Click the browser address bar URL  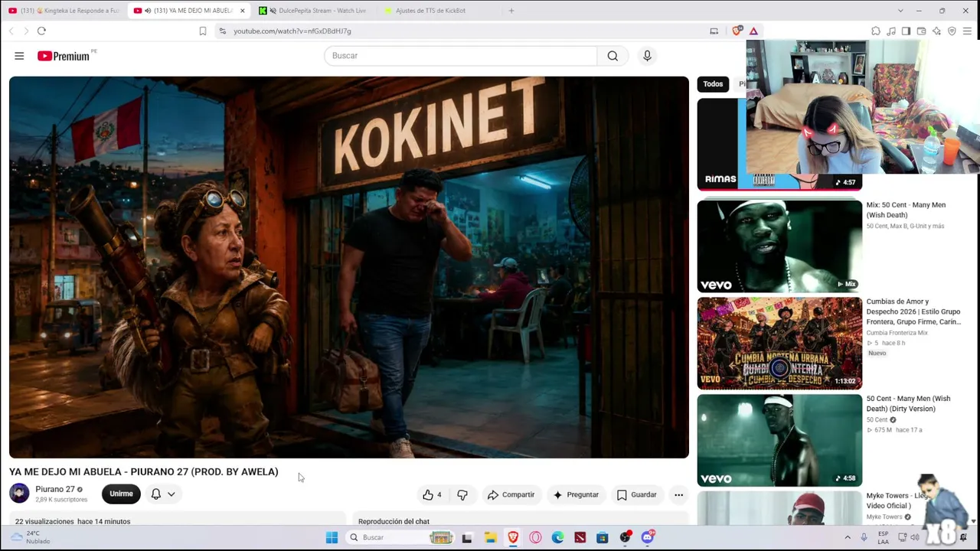tap(292, 31)
